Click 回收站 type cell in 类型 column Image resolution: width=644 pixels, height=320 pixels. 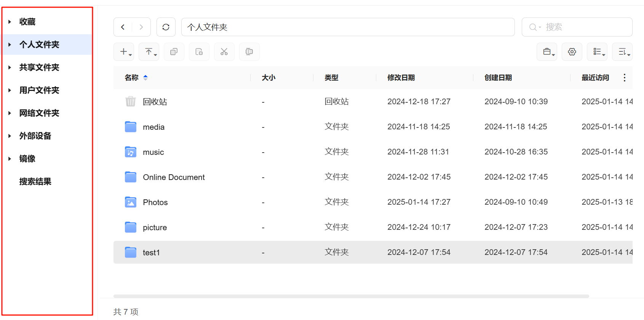click(x=337, y=102)
